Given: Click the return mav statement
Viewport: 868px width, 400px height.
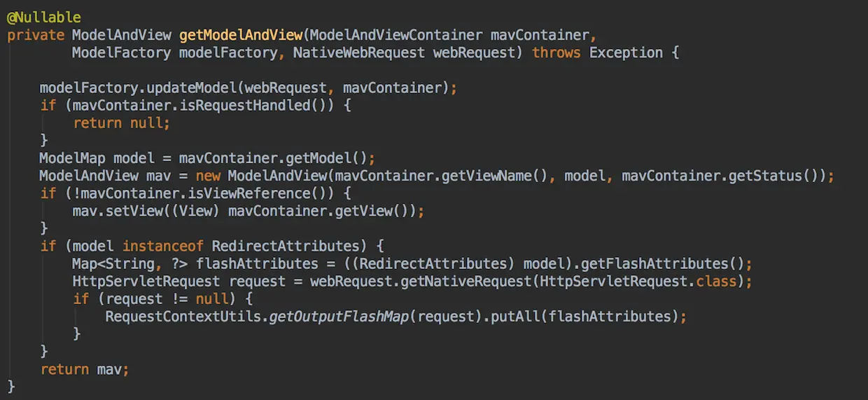Looking at the screenshot, I should click(x=85, y=369).
